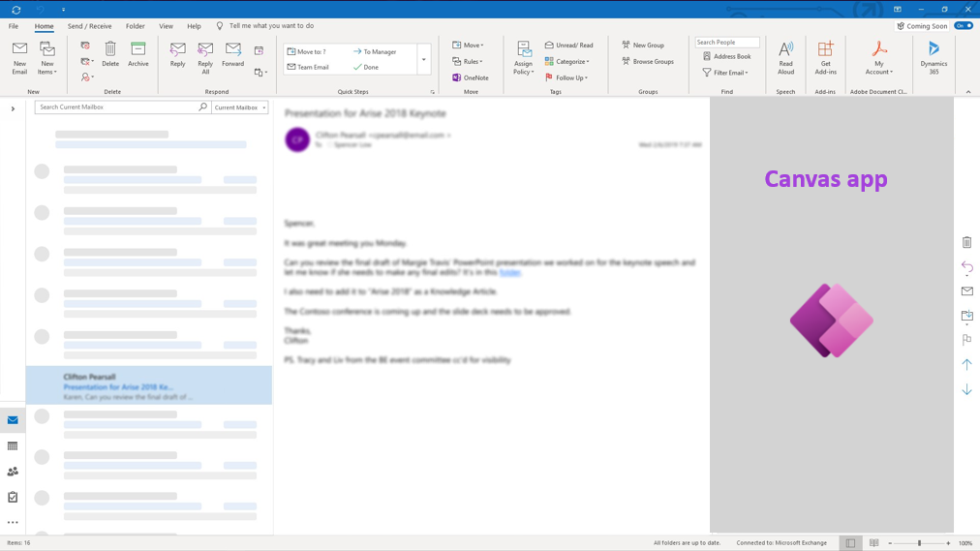The image size is (980, 551).
Task: Click the envelope icon beside Canvas app
Action: 966,291
